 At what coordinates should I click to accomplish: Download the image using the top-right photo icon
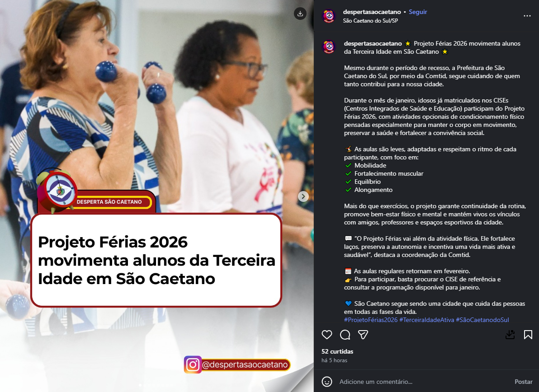point(300,14)
